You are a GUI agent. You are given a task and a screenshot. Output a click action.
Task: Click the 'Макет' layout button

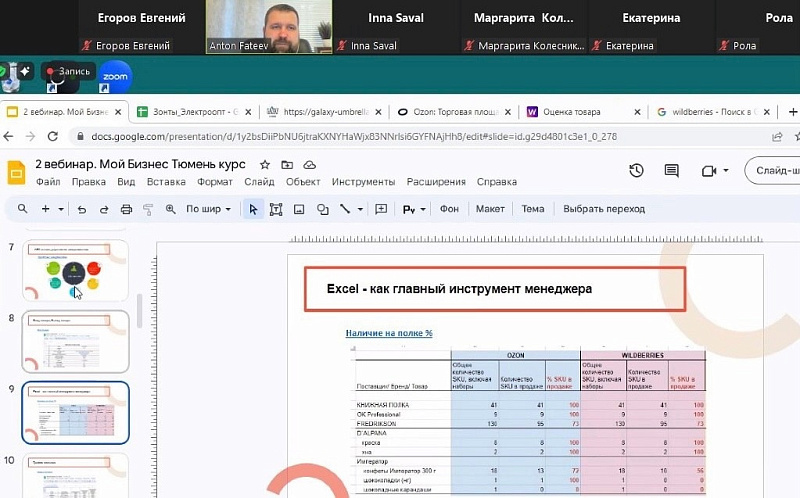coord(490,209)
